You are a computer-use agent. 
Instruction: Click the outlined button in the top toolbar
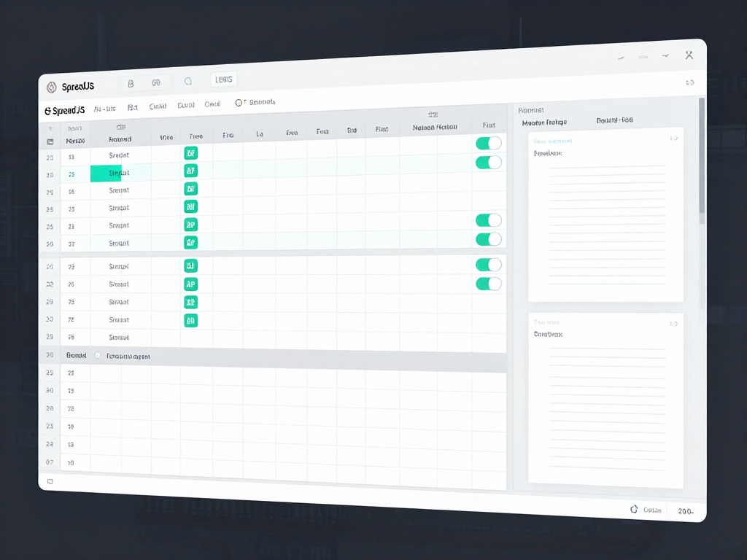tap(222, 79)
